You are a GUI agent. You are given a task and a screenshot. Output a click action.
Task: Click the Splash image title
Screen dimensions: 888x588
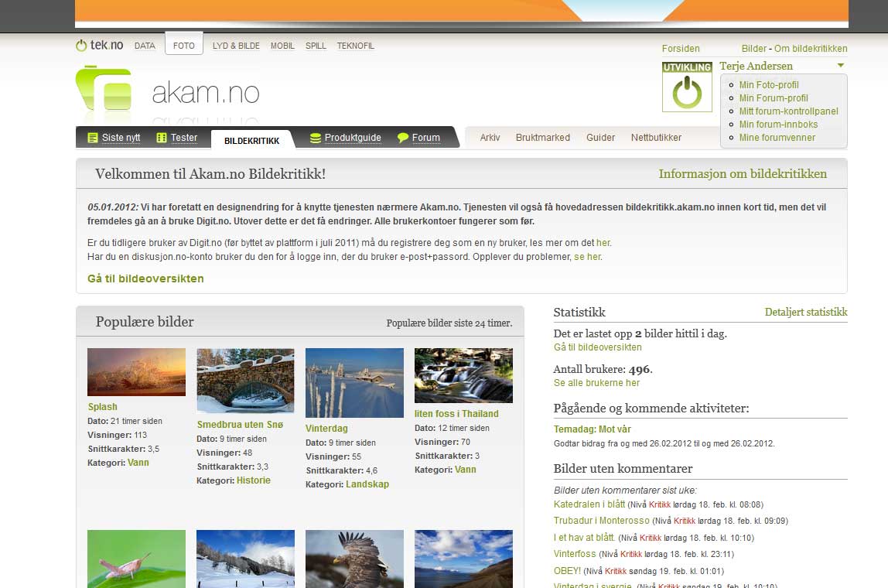pyautogui.click(x=103, y=407)
